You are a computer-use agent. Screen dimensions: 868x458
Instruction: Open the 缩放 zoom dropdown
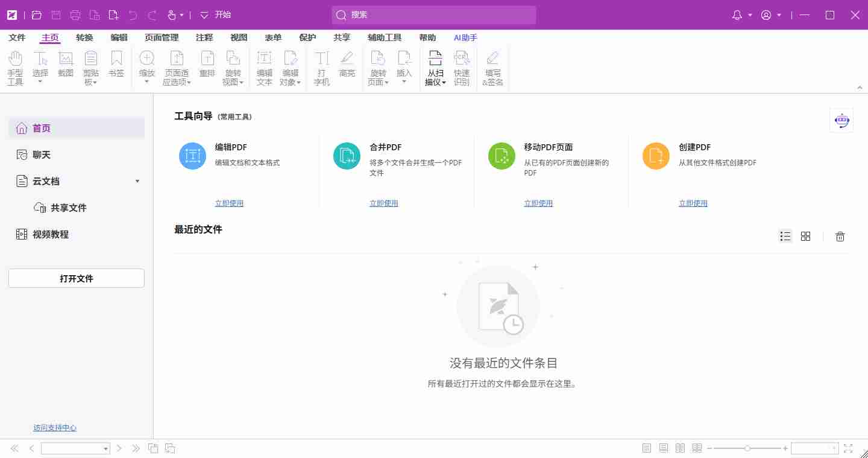tap(147, 68)
